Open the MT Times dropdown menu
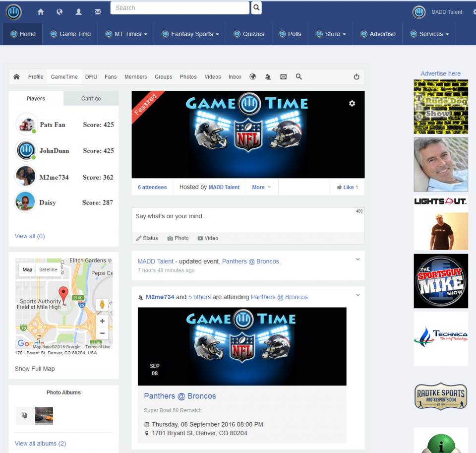The image size is (476, 453). click(126, 34)
